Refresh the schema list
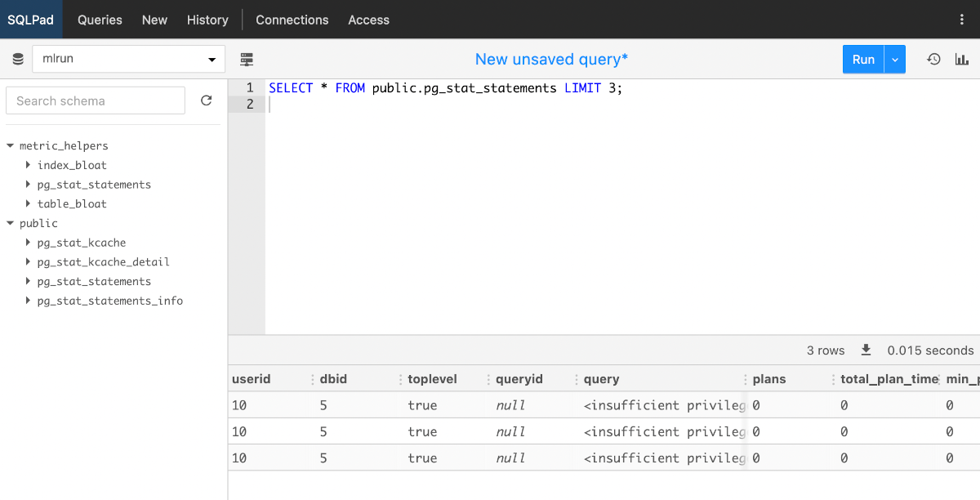 (x=206, y=100)
